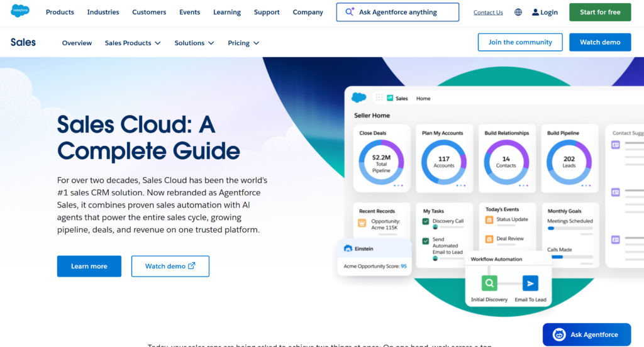Screen dimensions: 644x347
Task: Open the Support menu
Action: click(x=267, y=12)
